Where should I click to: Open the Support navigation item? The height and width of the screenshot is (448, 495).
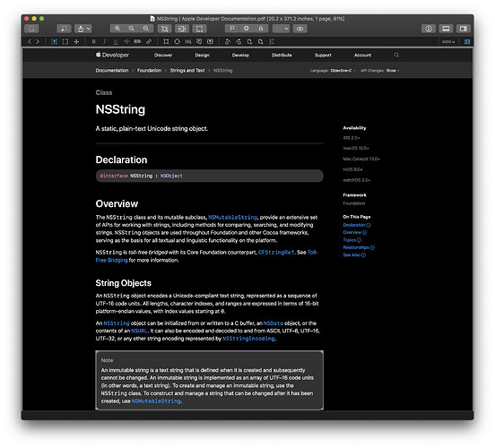323,56
